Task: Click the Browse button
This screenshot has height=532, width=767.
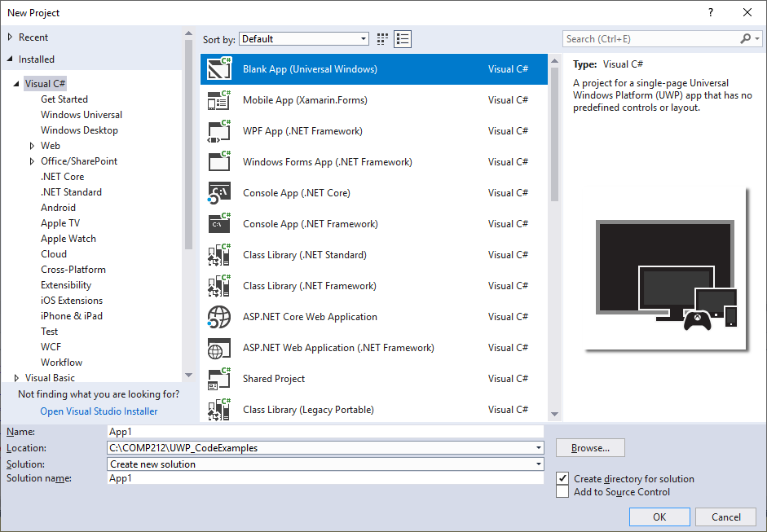Action: coord(589,447)
